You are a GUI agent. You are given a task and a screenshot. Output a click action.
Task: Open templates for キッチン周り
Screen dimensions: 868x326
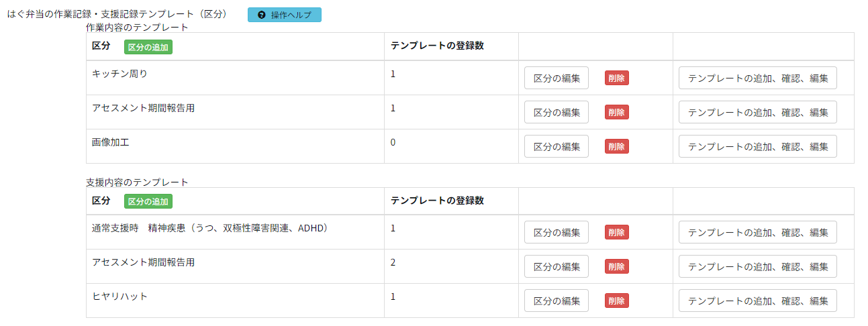pyautogui.click(x=757, y=78)
